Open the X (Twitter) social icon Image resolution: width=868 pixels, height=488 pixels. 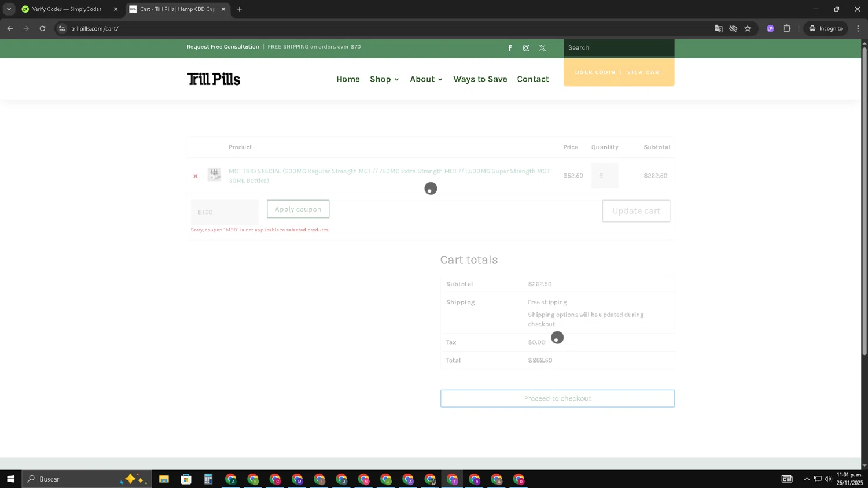(542, 48)
